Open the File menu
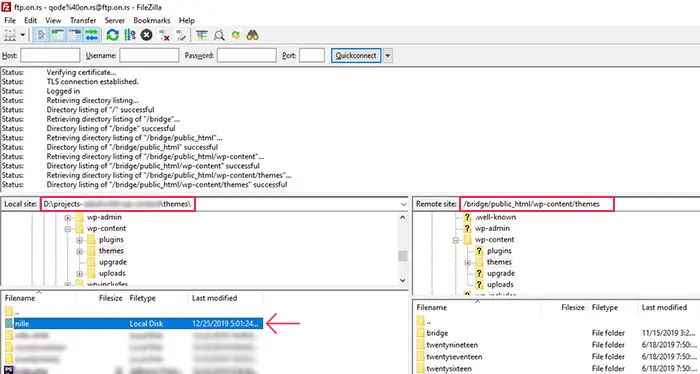This screenshot has height=374, width=700. pyautogui.click(x=10, y=21)
